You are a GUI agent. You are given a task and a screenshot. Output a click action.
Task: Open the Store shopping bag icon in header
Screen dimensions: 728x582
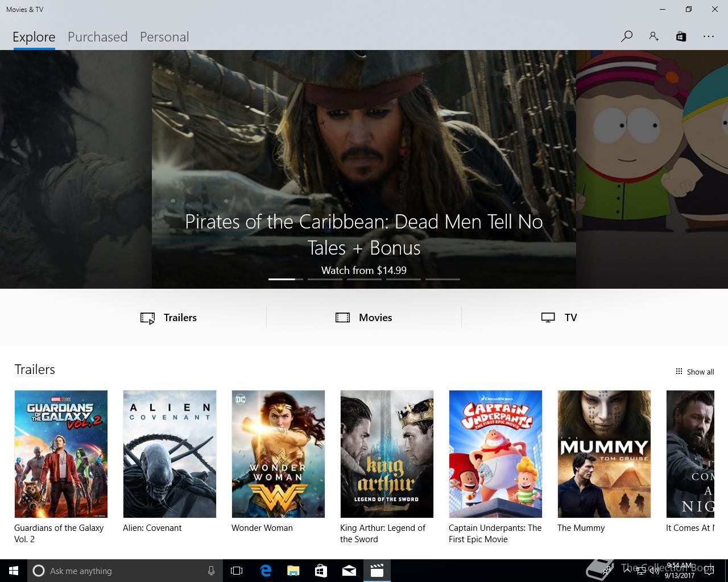681,36
